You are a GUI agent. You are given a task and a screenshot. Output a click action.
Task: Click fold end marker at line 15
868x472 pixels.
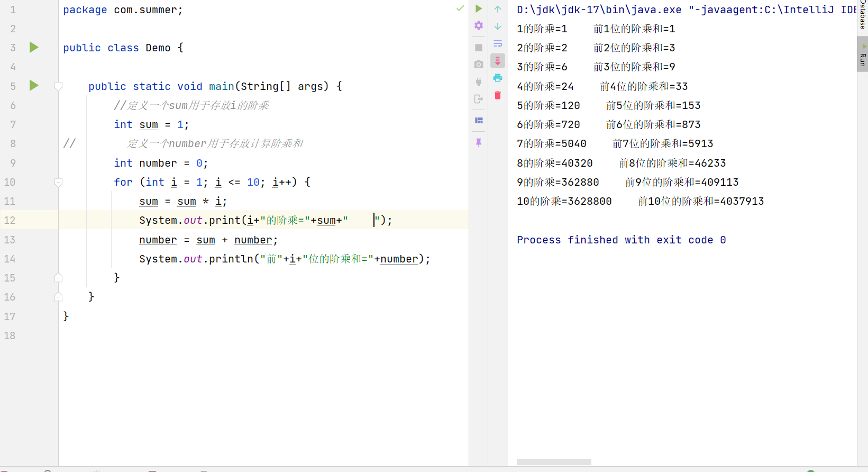point(59,278)
